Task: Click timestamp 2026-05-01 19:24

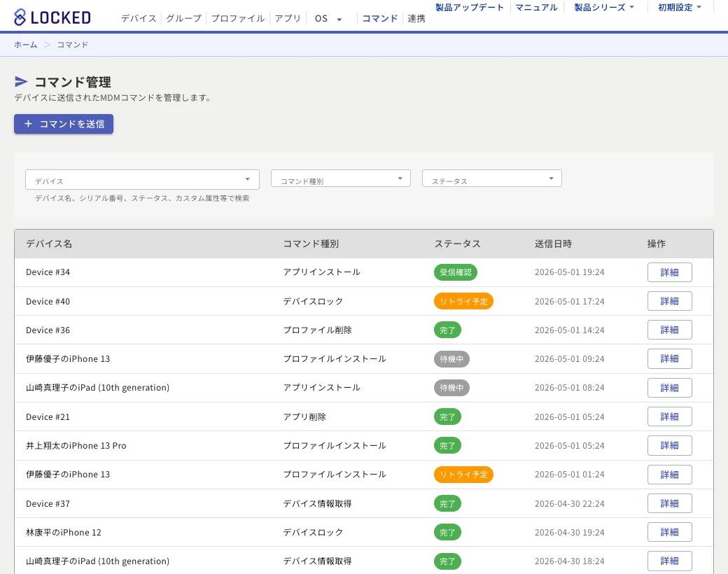Action: 570,272
